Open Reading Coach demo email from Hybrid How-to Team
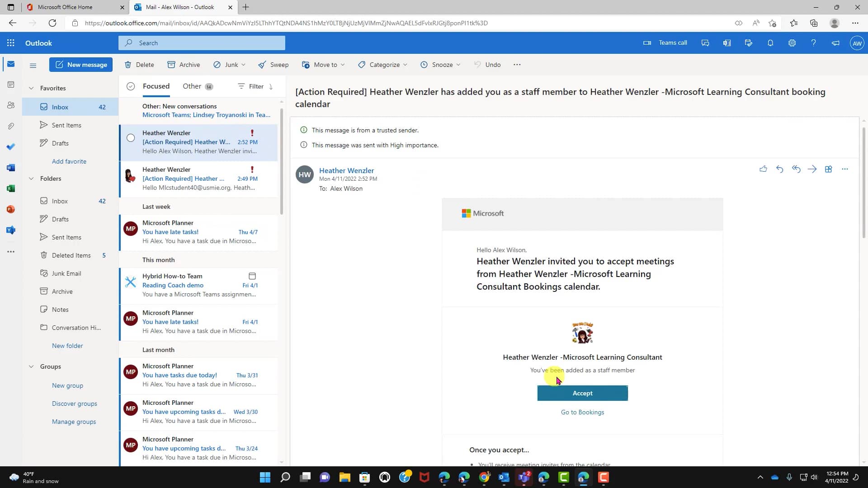The width and height of the screenshot is (868, 488). point(198,285)
